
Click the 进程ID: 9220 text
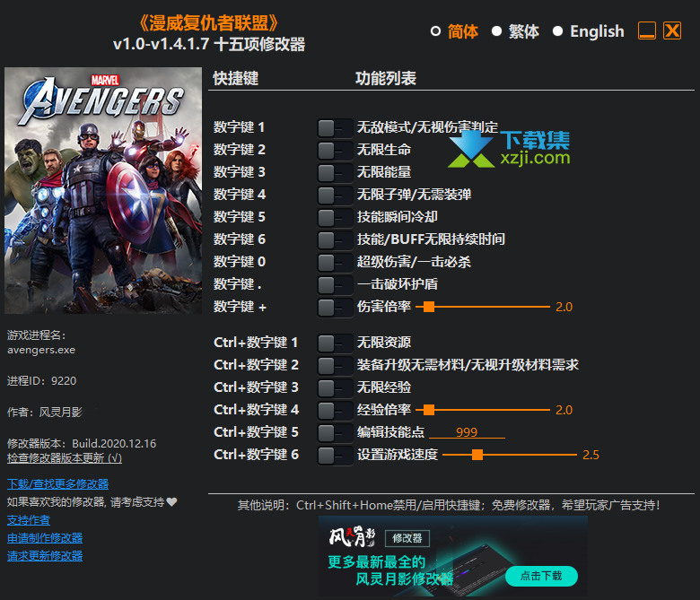(x=41, y=381)
